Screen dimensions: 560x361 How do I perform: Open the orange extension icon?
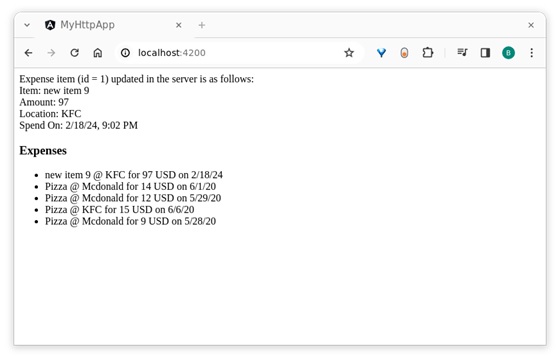(404, 53)
